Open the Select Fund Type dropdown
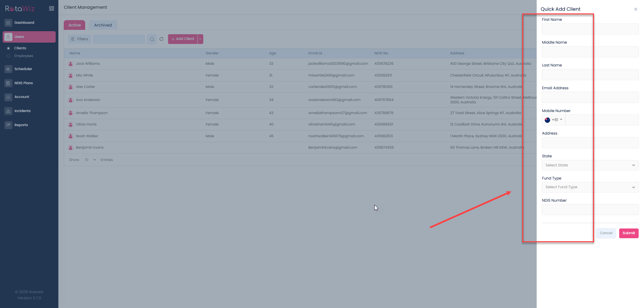The image size is (644, 308). (x=590, y=187)
